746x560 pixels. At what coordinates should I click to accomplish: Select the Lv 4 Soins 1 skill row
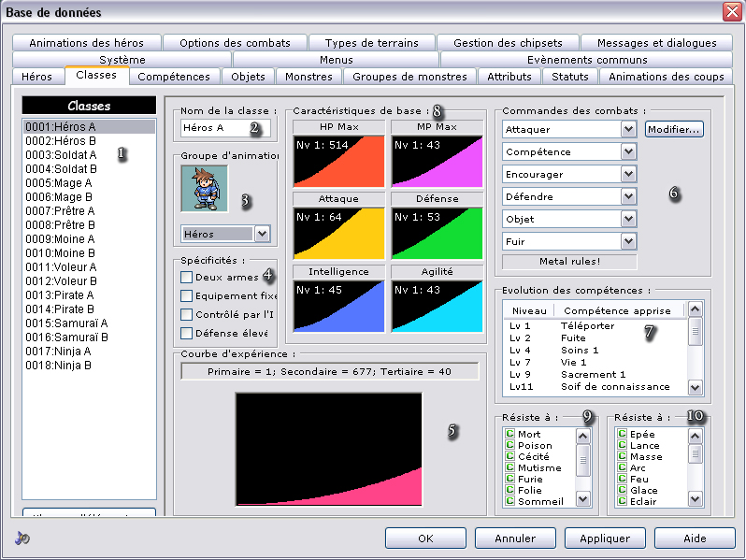coord(595,351)
